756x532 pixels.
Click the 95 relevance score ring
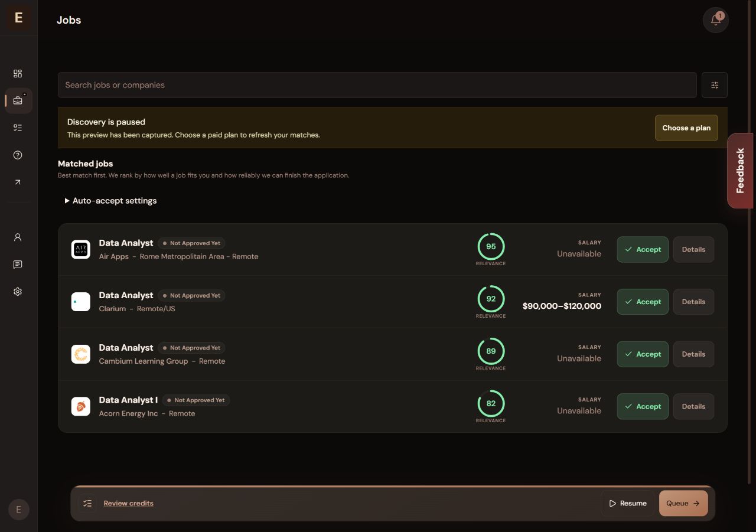491,246
